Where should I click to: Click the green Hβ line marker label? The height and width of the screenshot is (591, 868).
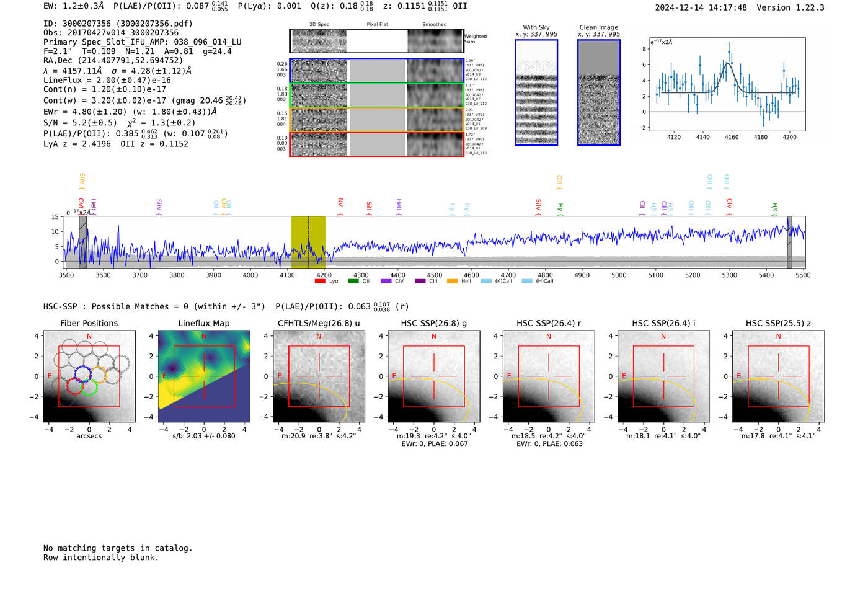(774, 209)
